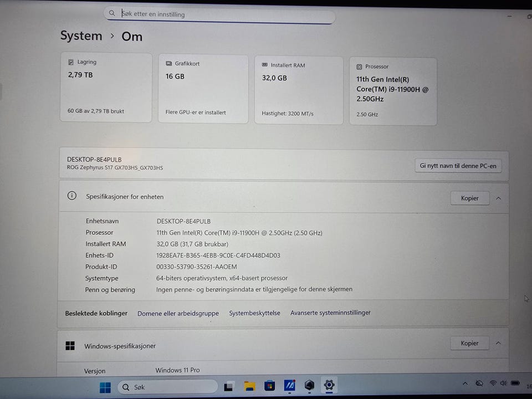Click the search settings field

pyautogui.click(x=219, y=14)
